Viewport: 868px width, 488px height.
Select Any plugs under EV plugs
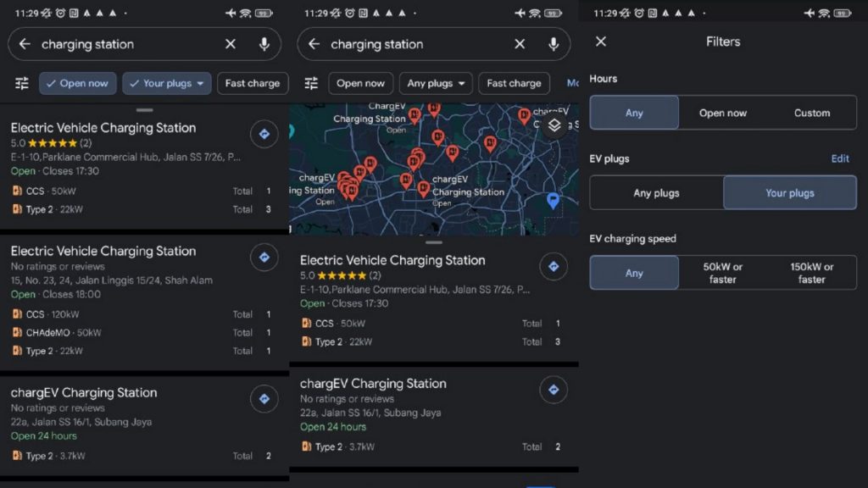[x=657, y=193]
